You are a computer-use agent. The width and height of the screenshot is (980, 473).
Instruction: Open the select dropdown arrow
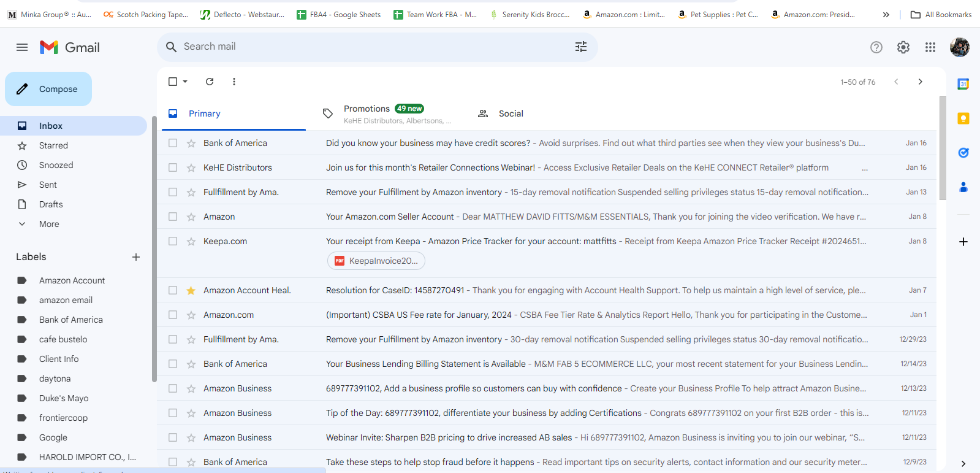(x=185, y=82)
